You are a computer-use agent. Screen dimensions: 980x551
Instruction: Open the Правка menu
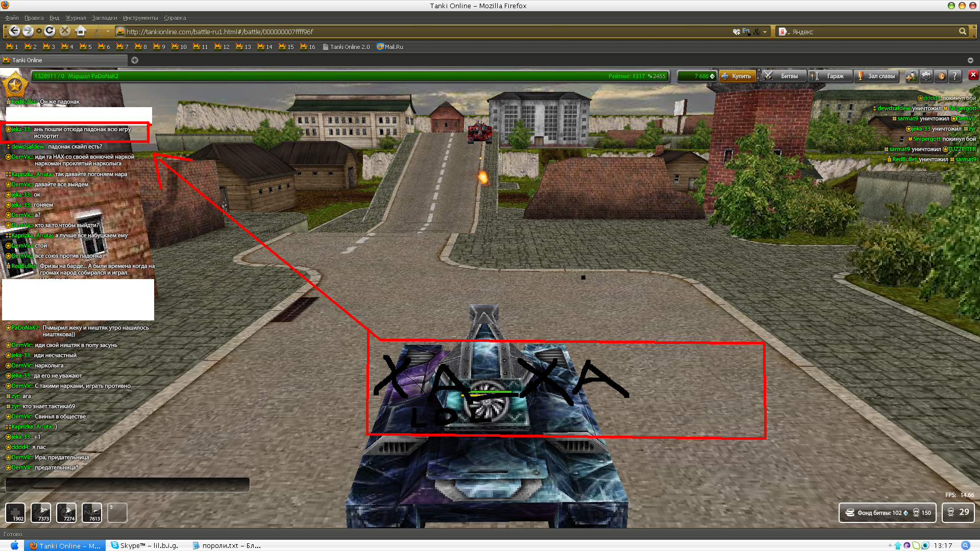(34, 18)
